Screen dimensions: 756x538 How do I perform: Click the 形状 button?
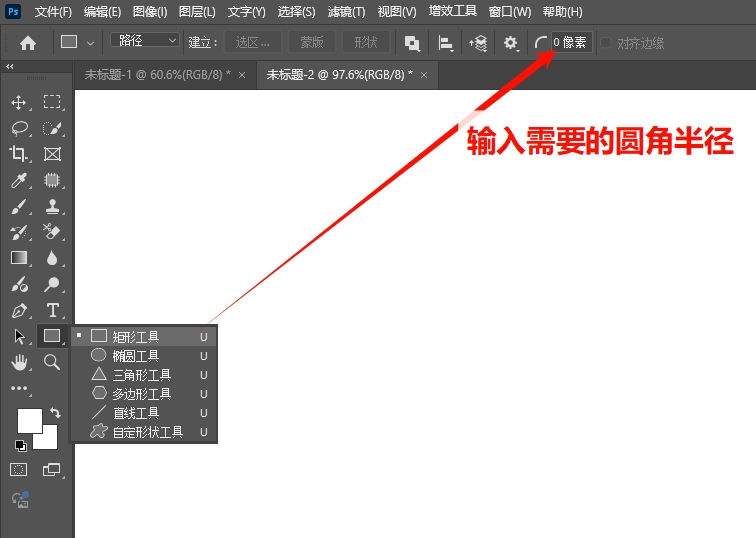click(365, 42)
